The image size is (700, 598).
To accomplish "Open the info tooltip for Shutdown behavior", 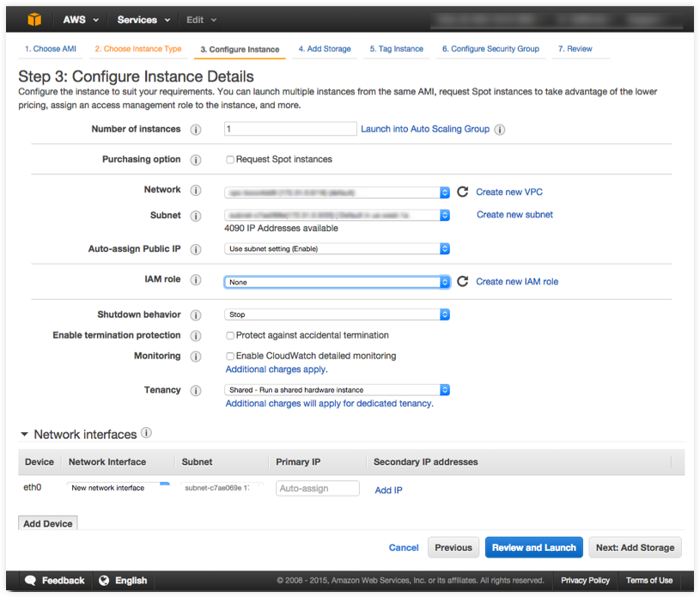I will (195, 314).
